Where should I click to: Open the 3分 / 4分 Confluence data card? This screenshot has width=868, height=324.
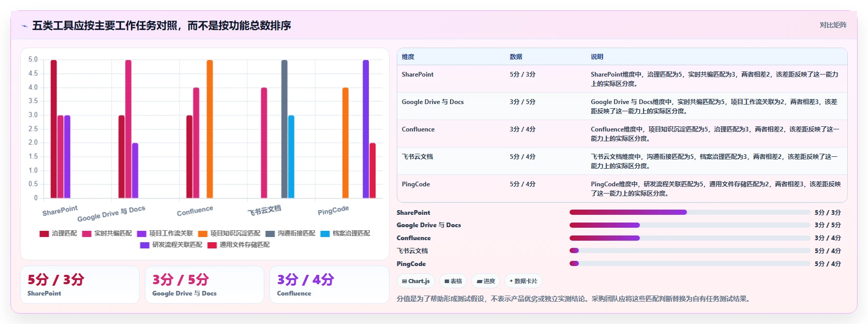coord(329,285)
